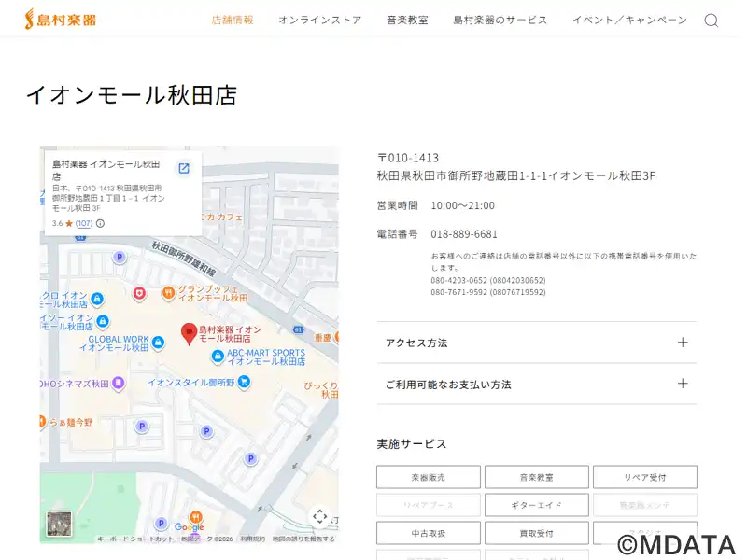Open the 音楽教室 menu item
This screenshot has width=747, height=560.
[x=407, y=21]
